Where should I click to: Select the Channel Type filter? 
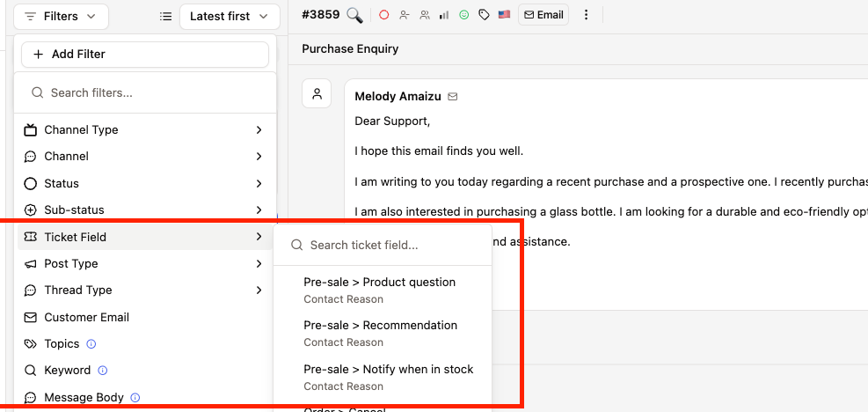145,129
